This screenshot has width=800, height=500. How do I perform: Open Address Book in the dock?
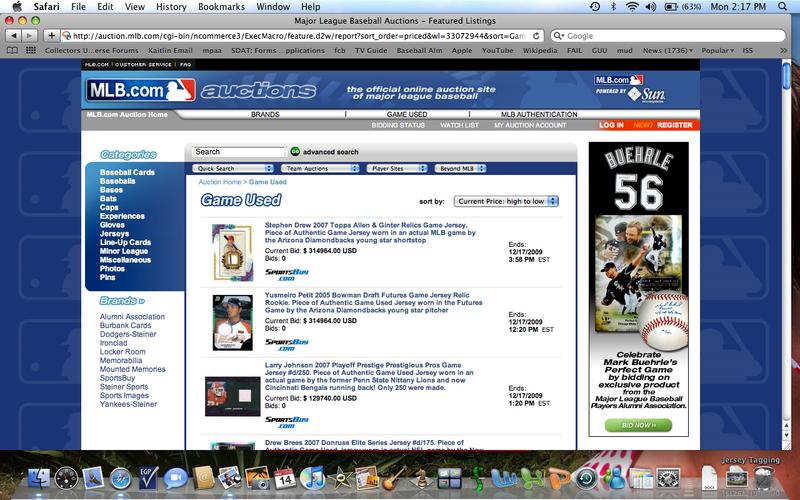203,479
